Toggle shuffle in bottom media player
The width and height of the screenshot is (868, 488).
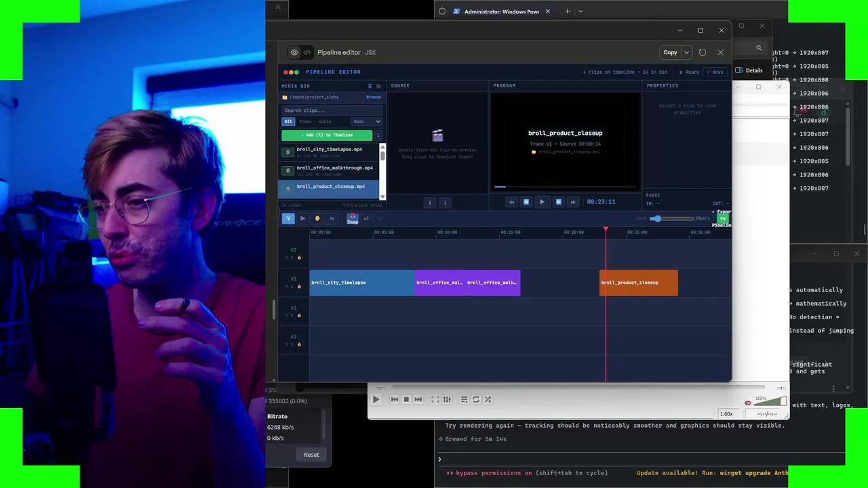pos(488,399)
